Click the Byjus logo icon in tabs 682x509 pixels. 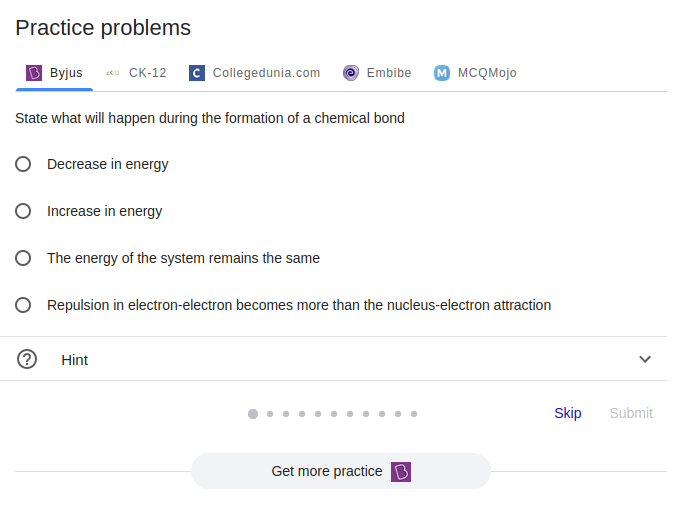[x=34, y=73]
